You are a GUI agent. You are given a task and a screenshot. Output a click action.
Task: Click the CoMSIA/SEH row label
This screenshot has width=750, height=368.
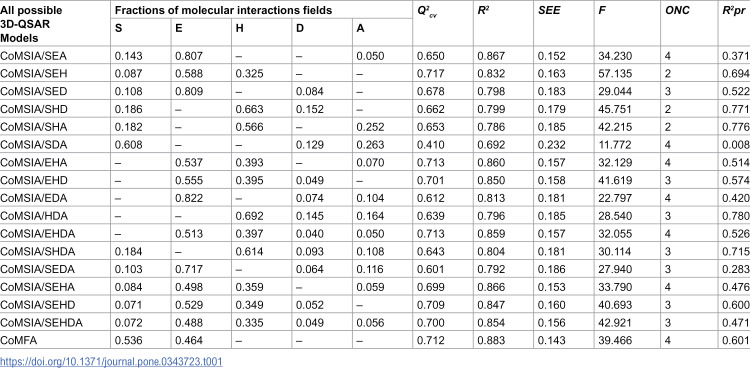pyautogui.click(x=33, y=74)
